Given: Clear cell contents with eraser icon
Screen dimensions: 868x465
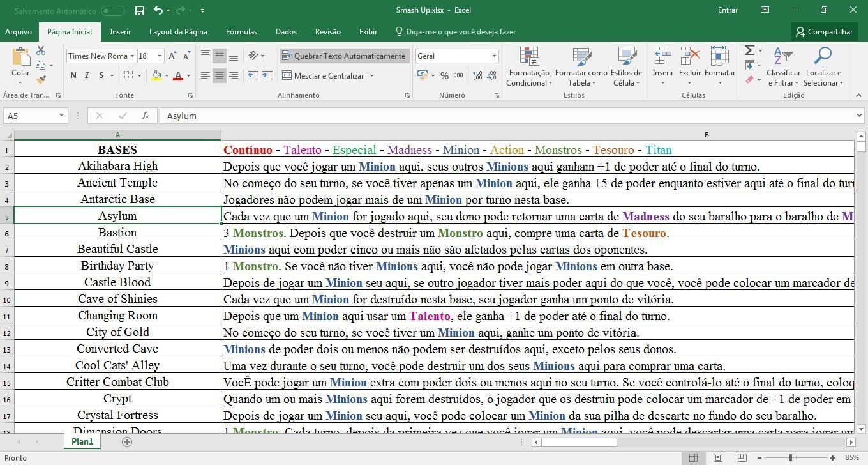Looking at the screenshot, I should [750, 80].
